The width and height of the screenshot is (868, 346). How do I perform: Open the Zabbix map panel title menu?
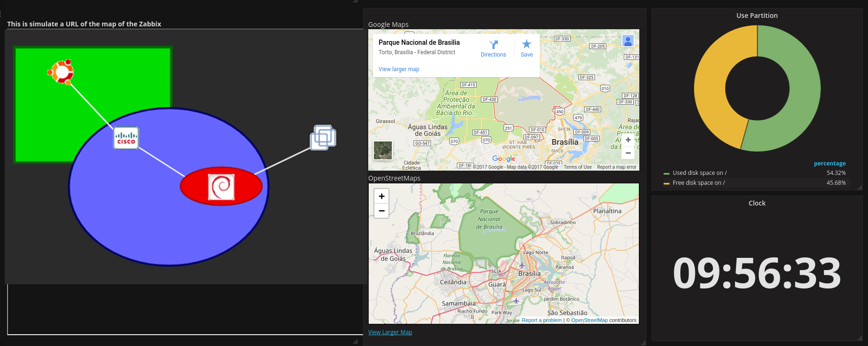pos(84,24)
